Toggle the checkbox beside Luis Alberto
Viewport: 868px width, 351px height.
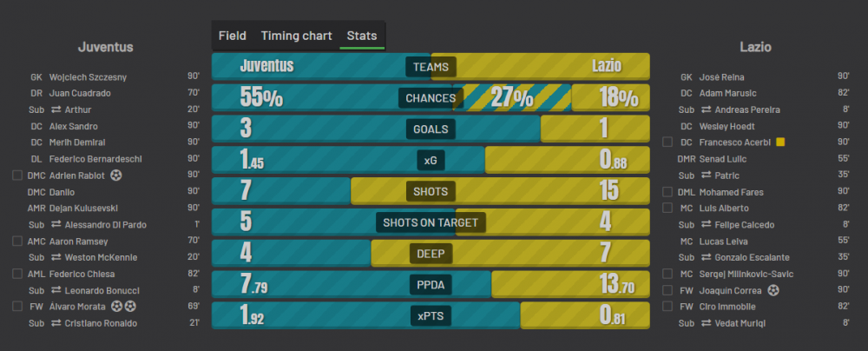667,208
